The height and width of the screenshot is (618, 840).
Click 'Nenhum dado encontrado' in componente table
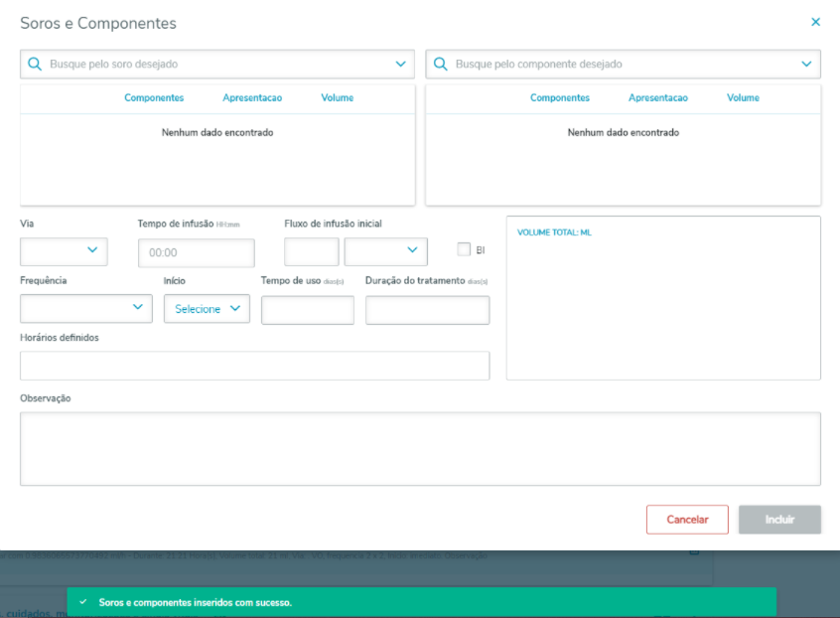click(623, 132)
